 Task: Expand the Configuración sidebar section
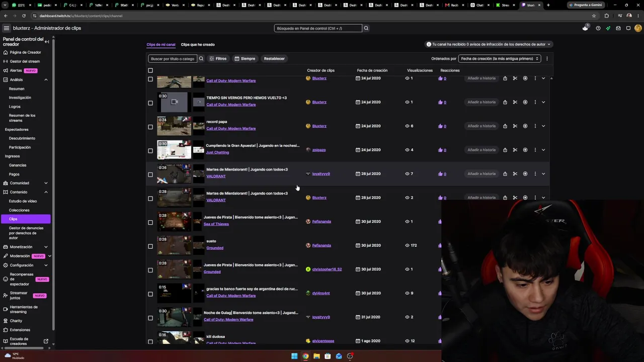point(46,265)
